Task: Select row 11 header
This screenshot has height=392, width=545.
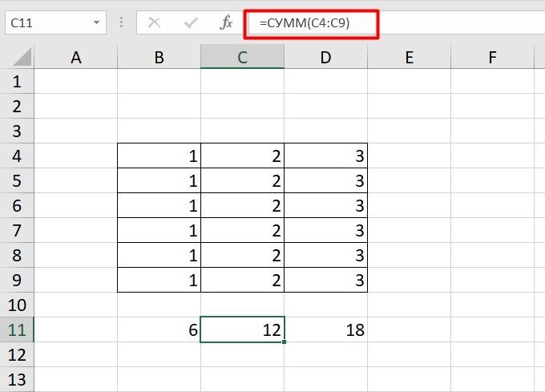Action: point(18,329)
